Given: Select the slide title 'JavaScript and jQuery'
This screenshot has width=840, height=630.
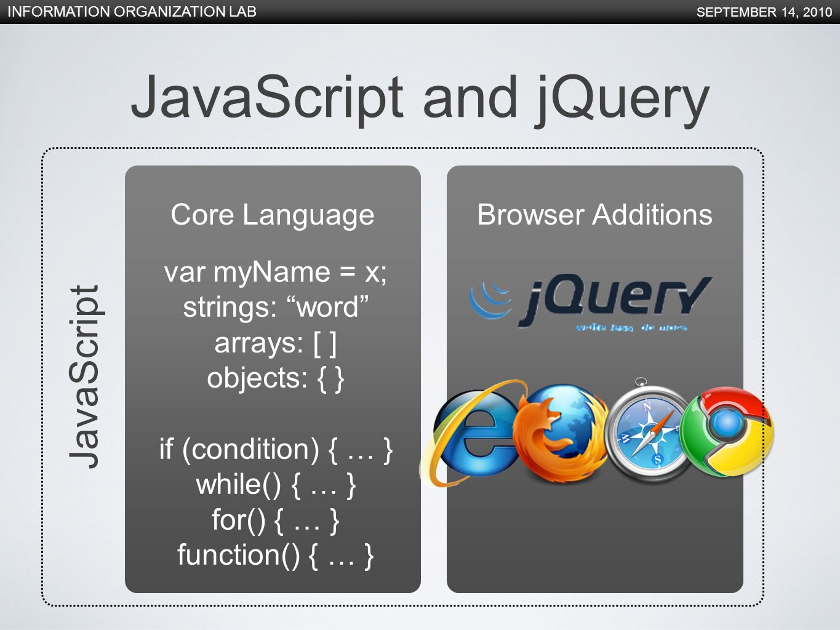Looking at the screenshot, I should 420,98.
